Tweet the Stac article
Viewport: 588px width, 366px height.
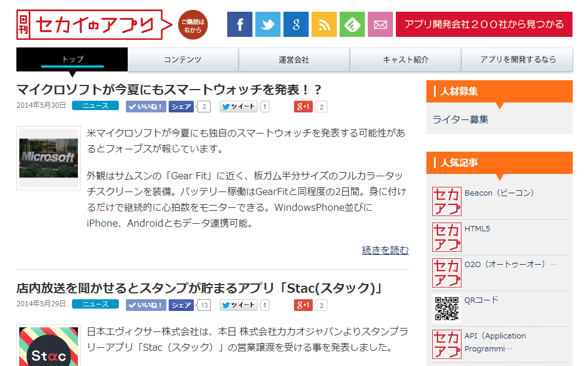coord(239,305)
